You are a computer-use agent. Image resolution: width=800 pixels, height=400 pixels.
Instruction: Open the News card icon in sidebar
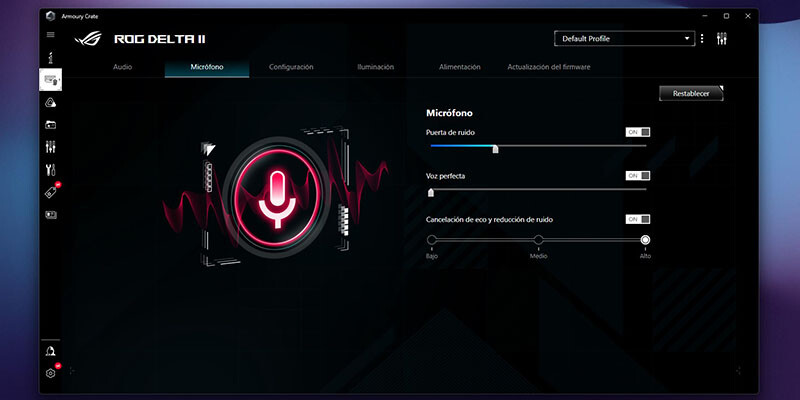click(51, 215)
